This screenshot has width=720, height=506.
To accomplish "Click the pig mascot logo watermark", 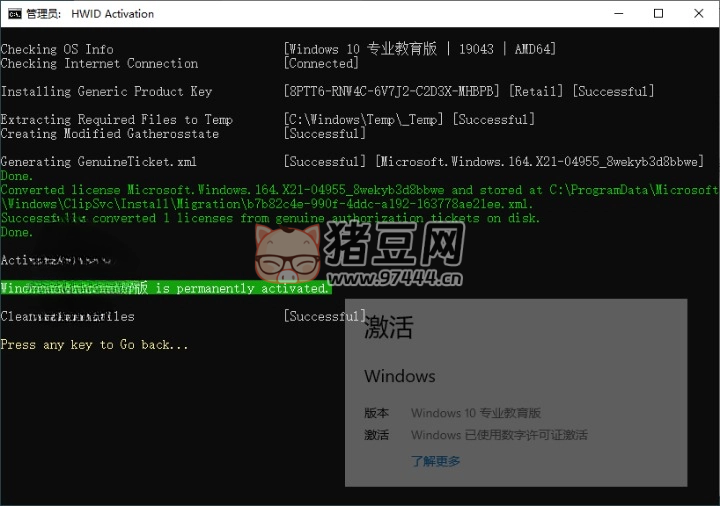I will (x=285, y=254).
